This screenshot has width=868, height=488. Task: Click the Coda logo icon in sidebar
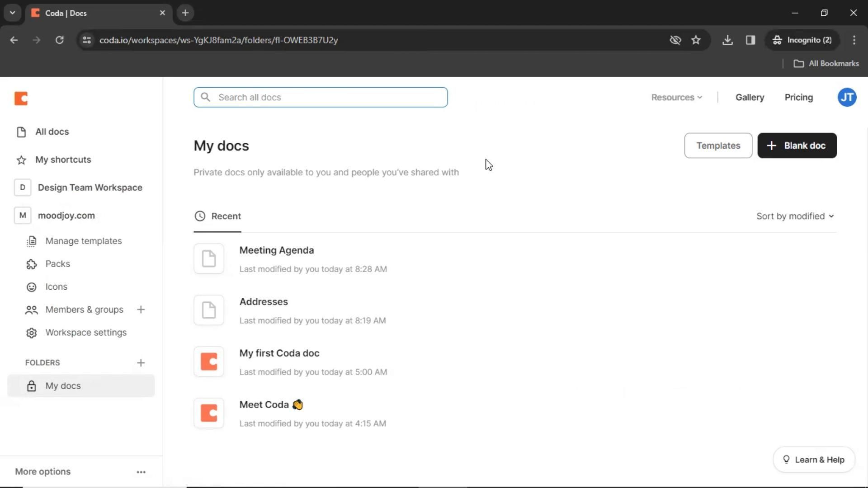21,98
